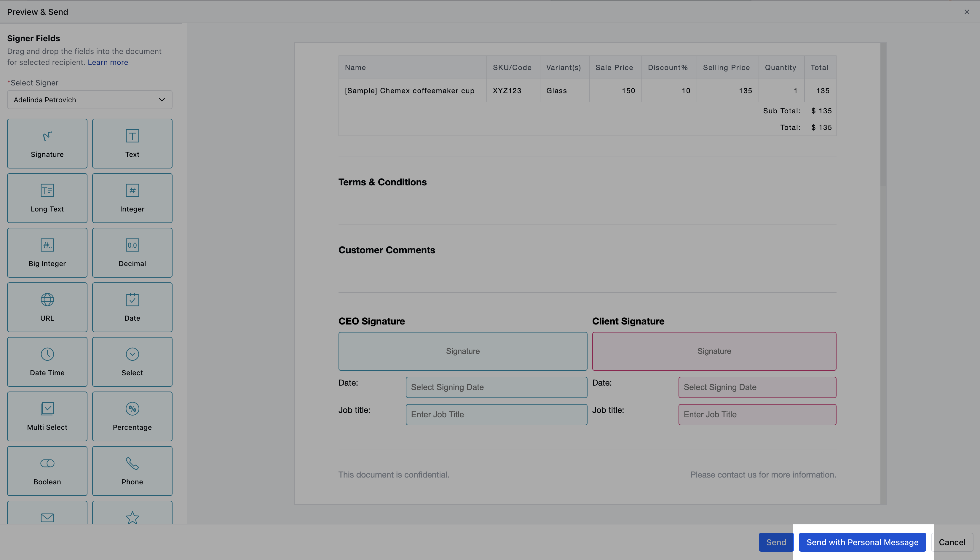Click the Chemex coffeemaker cup product name
The width and height of the screenshot is (980, 560).
pyautogui.click(x=410, y=91)
